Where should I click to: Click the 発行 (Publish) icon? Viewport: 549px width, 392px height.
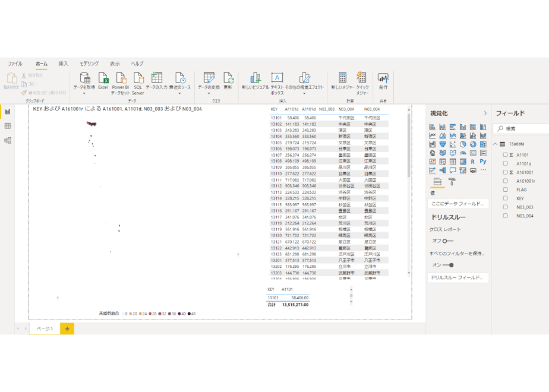coord(383,78)
